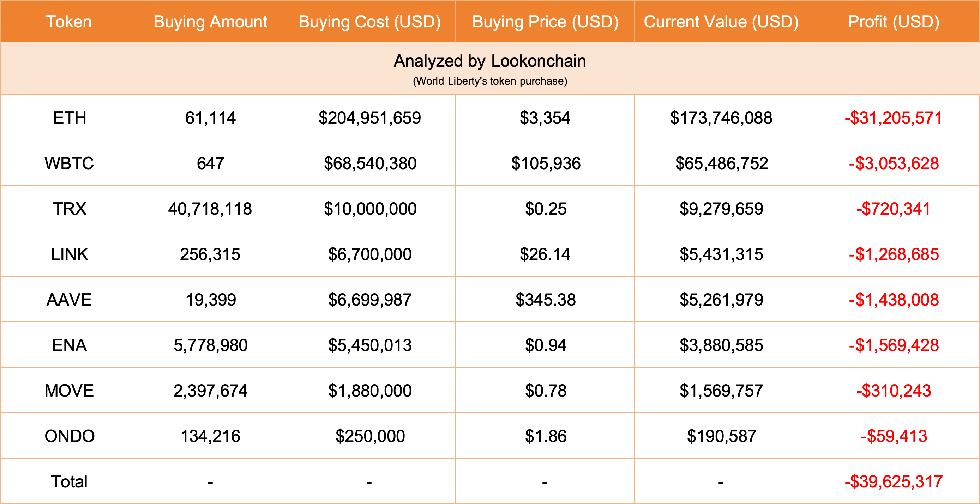Click the Buying Cost (USD) header
This screenshot has width=980, height=504.
[x=369, y=21]
